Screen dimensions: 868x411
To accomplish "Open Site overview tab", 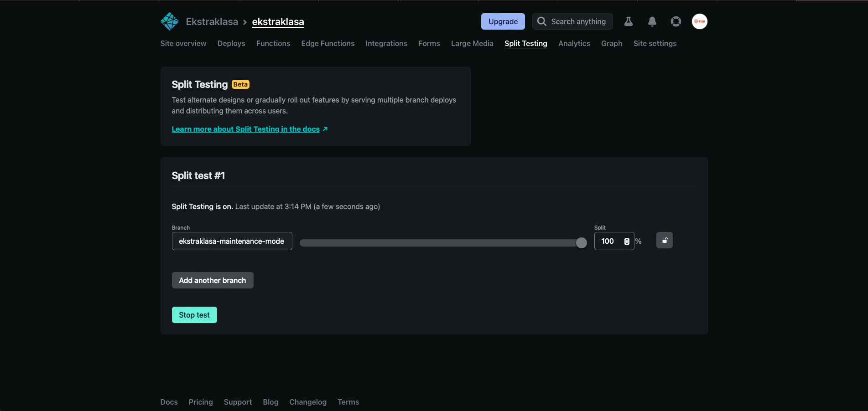I will [x=183, y=43].
